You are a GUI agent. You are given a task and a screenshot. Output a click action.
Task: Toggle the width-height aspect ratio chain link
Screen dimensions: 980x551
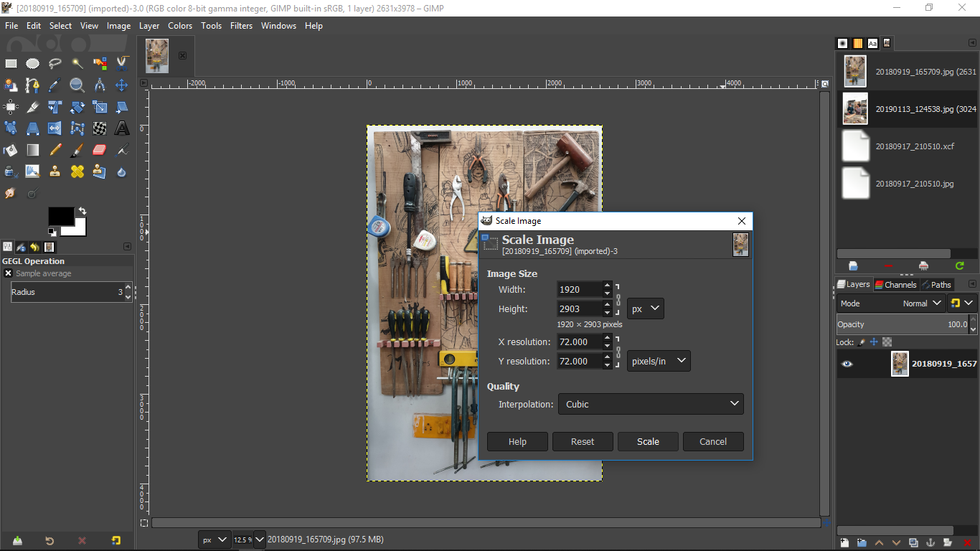pyautogui.click(x=618, y=299)
